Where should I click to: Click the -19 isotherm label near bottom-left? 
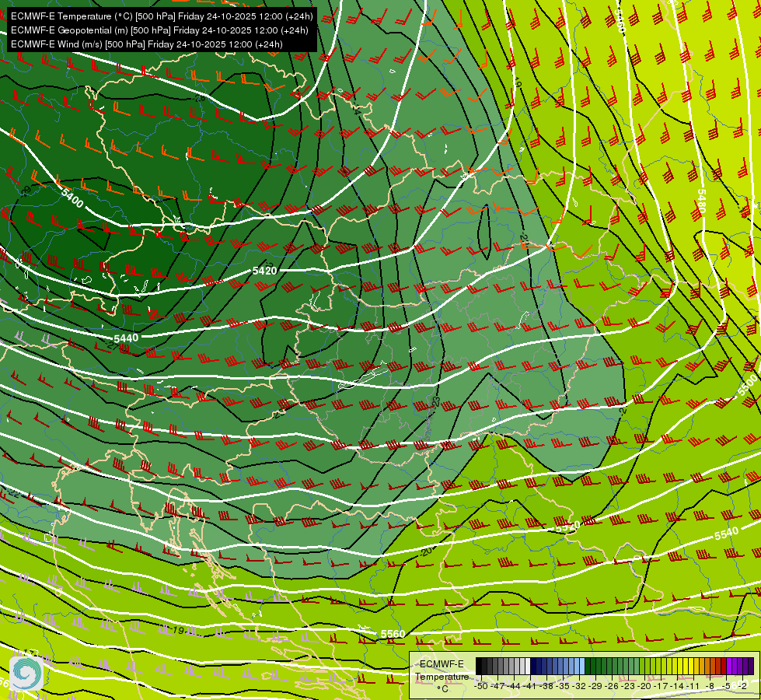[x=178, y=630]
